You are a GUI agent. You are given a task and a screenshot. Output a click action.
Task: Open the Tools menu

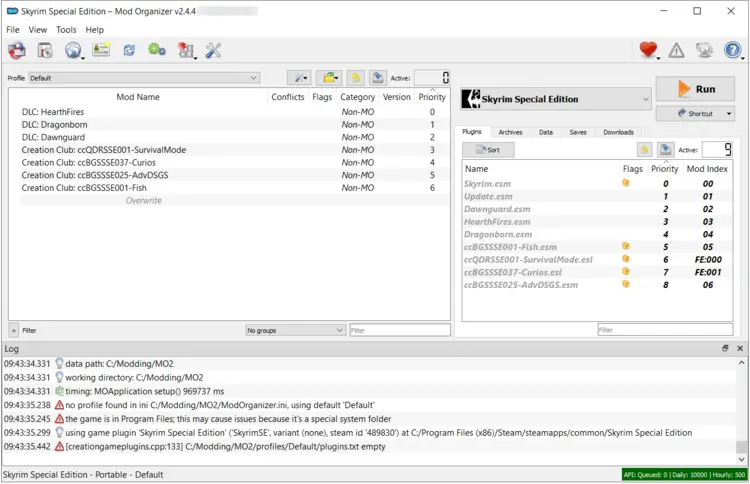(x=66, y=30)
